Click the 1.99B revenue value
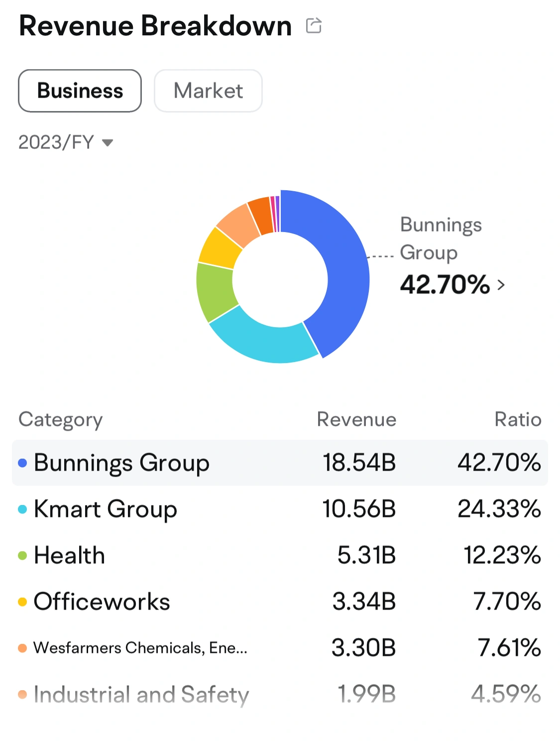The image size is (560, 742). 366,694
